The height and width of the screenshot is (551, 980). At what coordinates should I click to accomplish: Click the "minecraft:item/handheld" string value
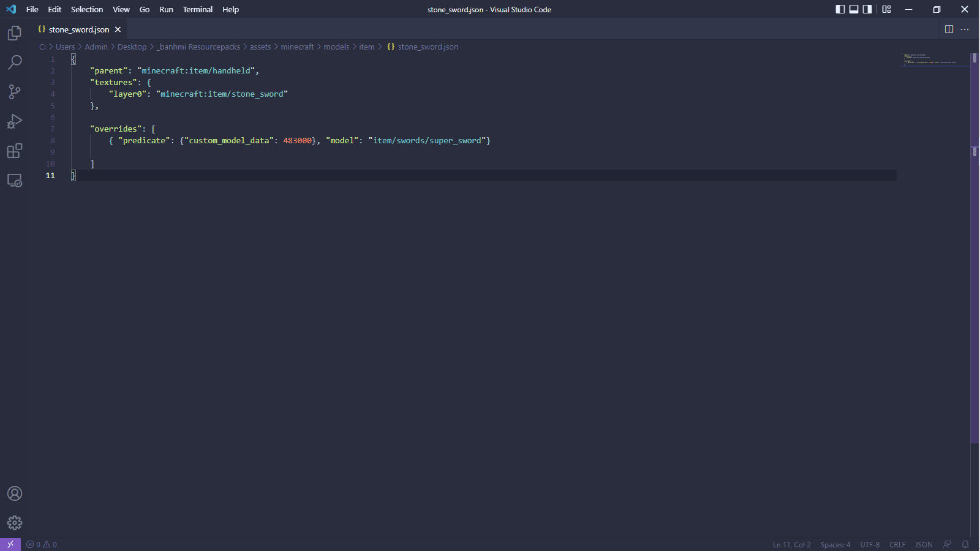click(x=196, y=71)
